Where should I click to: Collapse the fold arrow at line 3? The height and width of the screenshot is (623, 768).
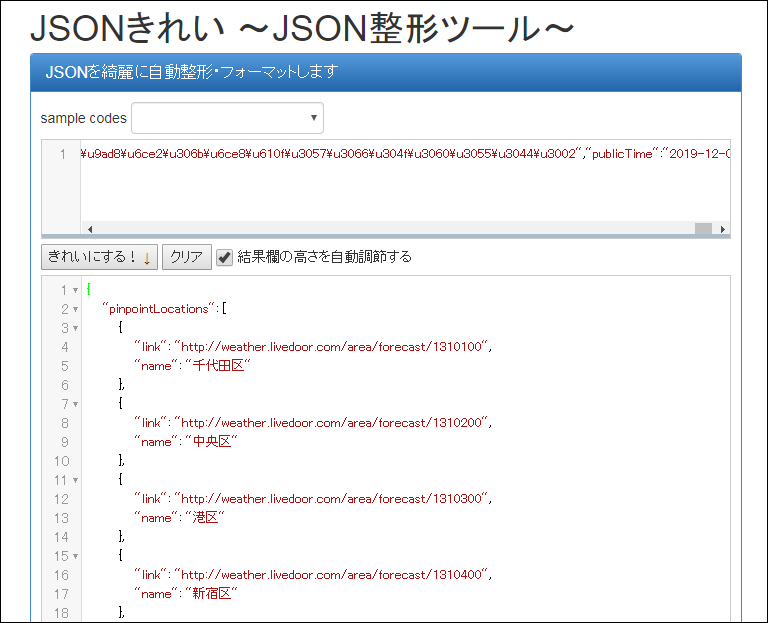click(x=75, y=328)
